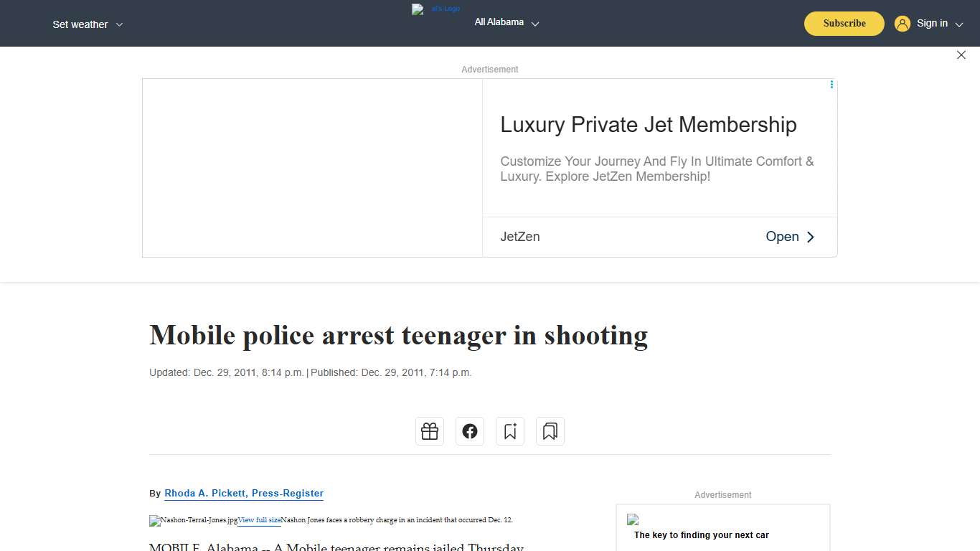980x551 pixels.
Task: View your saved articles icon
Action: pos(550,430)
